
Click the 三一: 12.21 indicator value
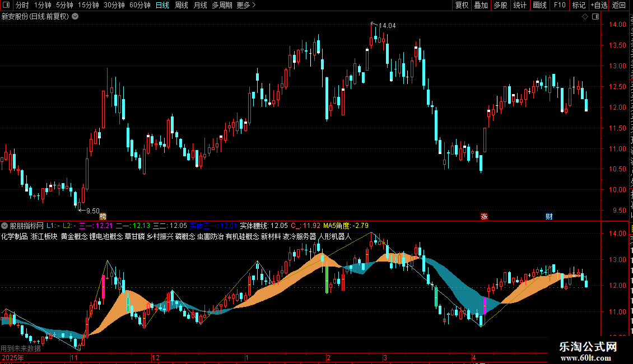[x=96, y=226]
